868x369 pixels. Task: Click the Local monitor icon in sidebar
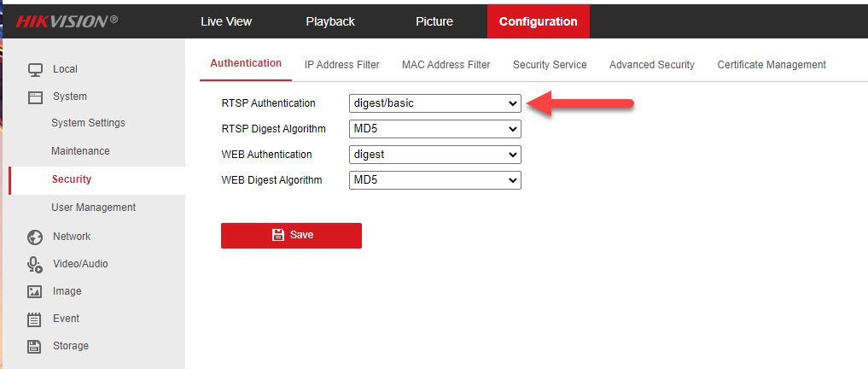point(35,69)
